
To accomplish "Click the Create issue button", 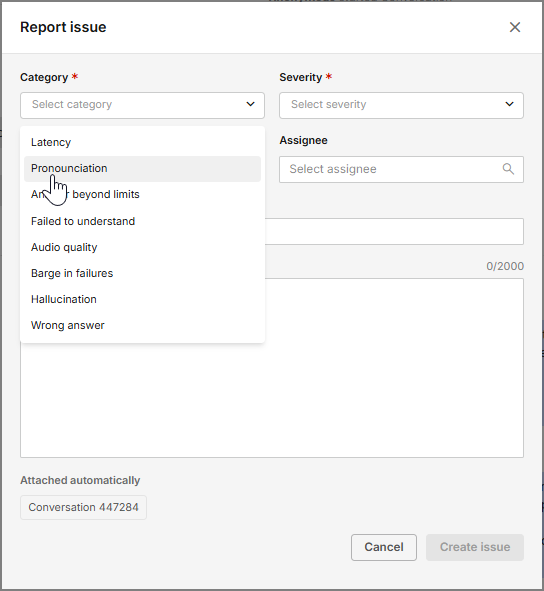I will click(475, 547).
